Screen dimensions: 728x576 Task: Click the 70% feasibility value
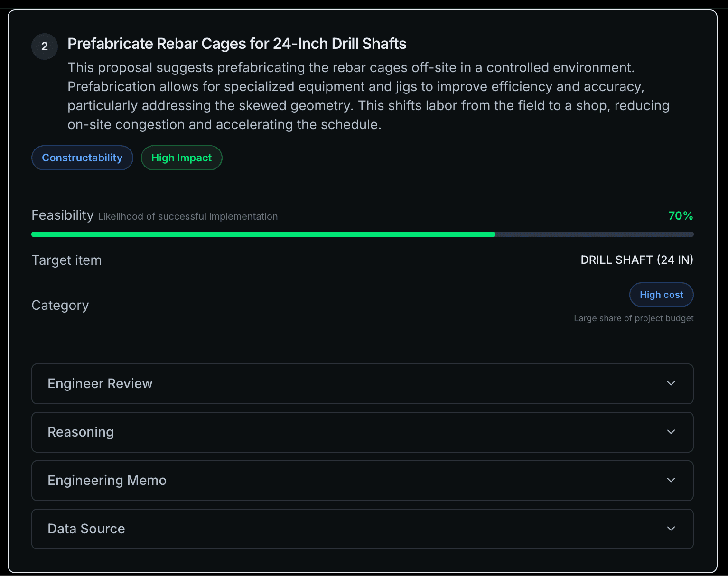(x=681, y=216)
